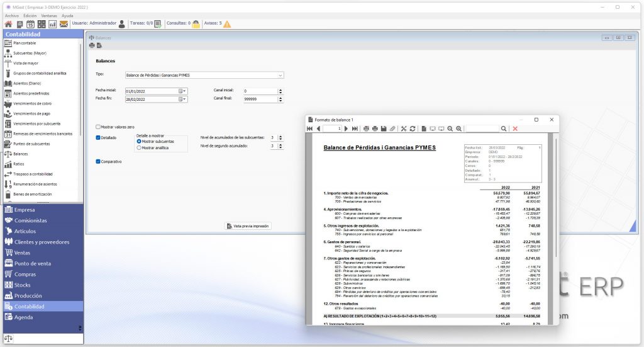Screen dimensions: 644x347
Task: Click the save diskette icon in preview toolbar
Action: click(384, 128)
